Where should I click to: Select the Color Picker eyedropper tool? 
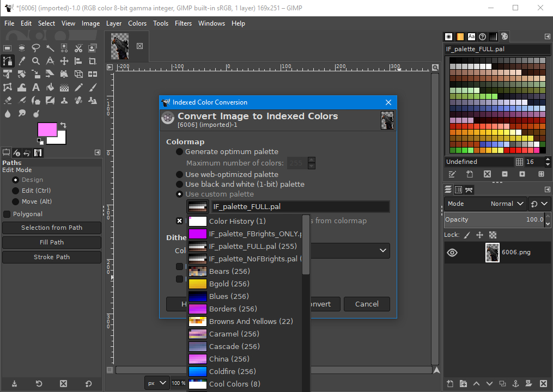pos(22,61)
